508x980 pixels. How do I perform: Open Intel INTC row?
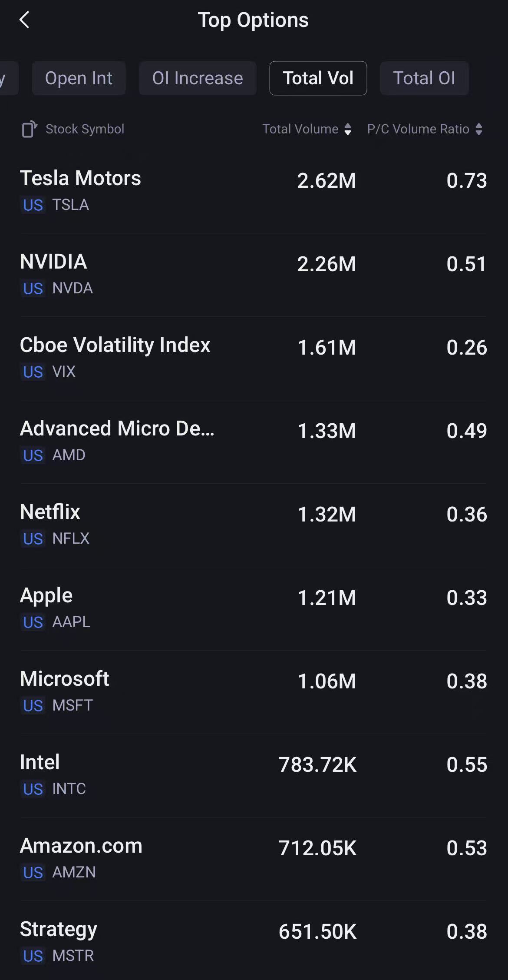click(254, 774)
